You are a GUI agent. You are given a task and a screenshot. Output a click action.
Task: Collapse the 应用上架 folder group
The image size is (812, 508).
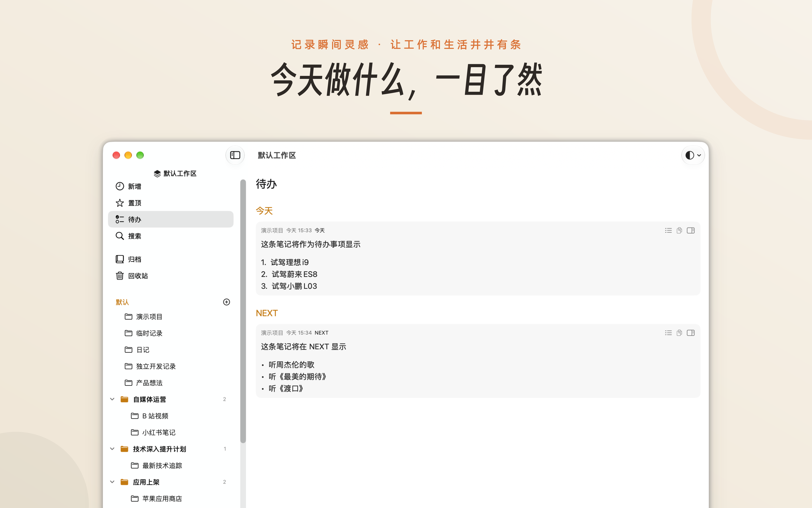point(112,482)
